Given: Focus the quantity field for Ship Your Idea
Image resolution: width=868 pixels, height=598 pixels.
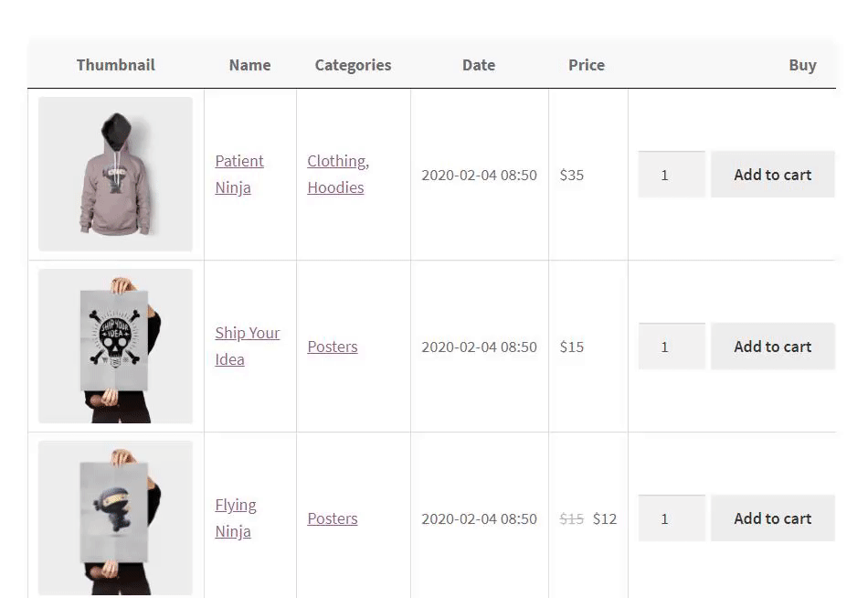Looking at the screenshot, I should (672, 346).
